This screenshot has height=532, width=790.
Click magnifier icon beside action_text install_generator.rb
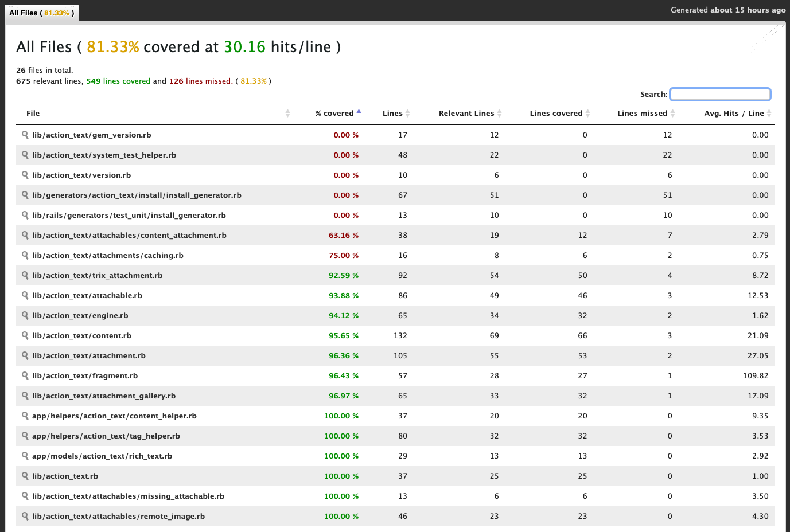coord(25,195)
